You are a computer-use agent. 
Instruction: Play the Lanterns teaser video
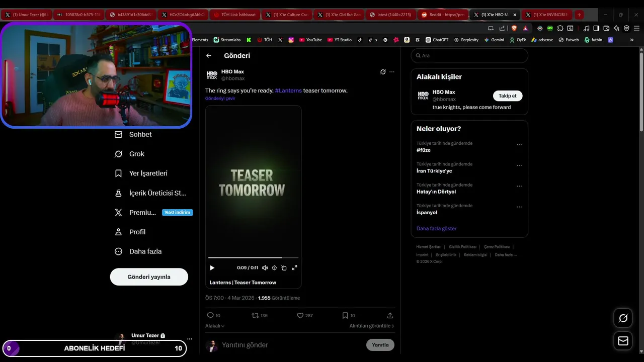pos(212,268)
